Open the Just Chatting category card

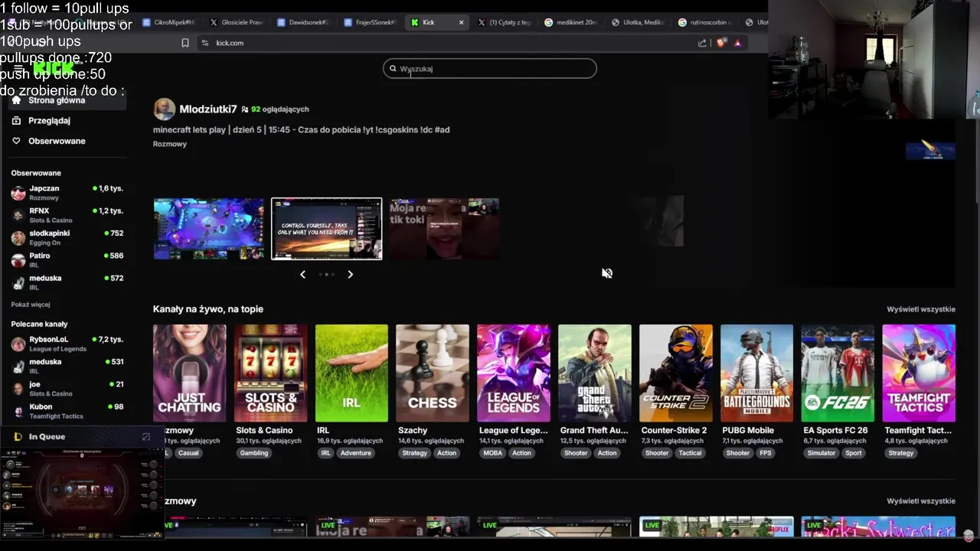coord(190,373)
